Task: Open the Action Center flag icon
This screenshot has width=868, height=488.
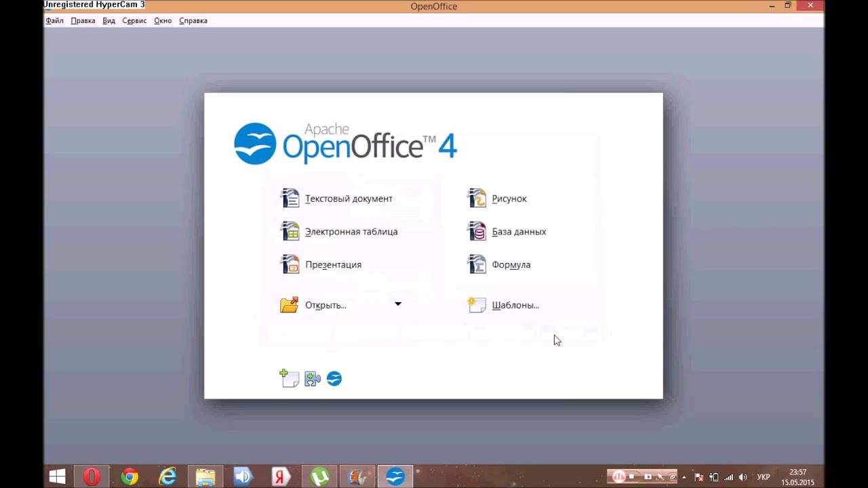Action: (699, 477)
